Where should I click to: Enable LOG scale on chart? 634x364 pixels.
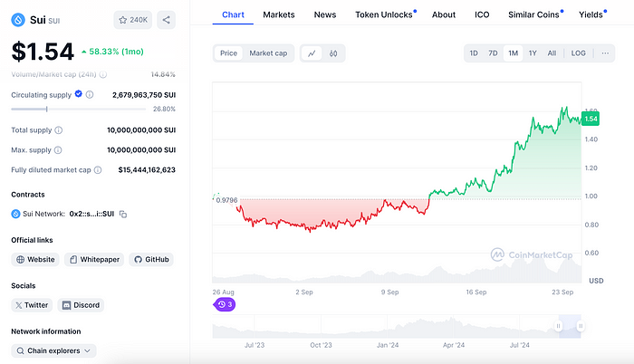point(578,53)
